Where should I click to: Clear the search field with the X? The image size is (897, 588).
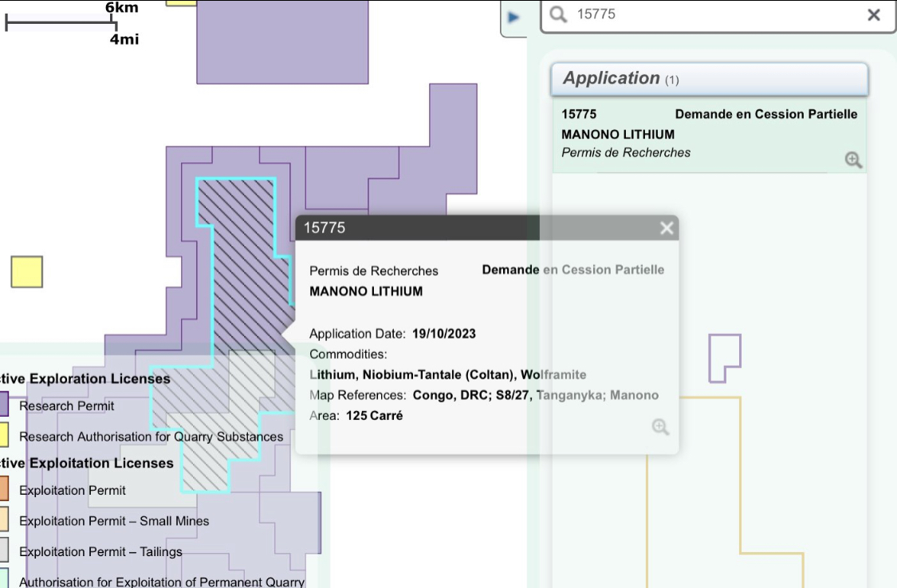874,15
